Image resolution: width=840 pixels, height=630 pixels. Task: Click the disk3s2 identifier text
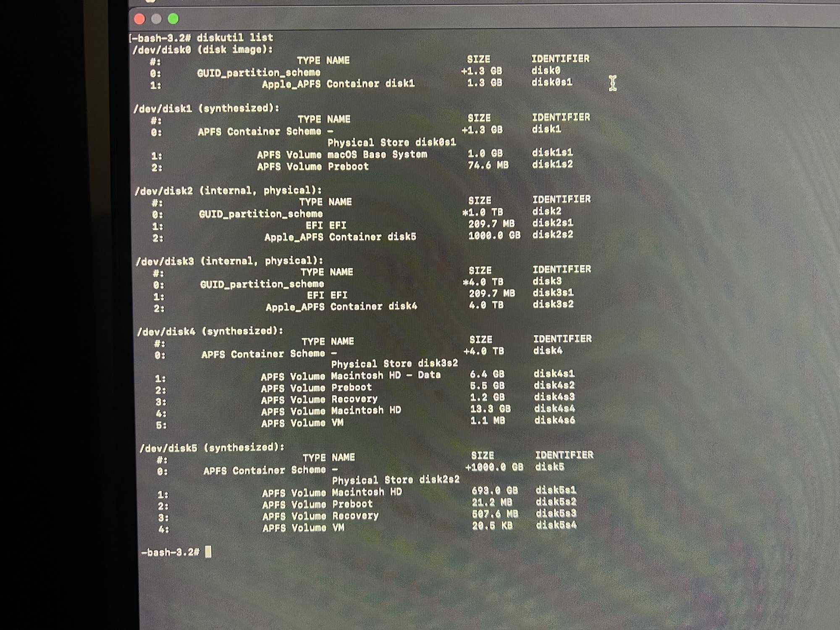pyautogui.click(x=553, y=304)
